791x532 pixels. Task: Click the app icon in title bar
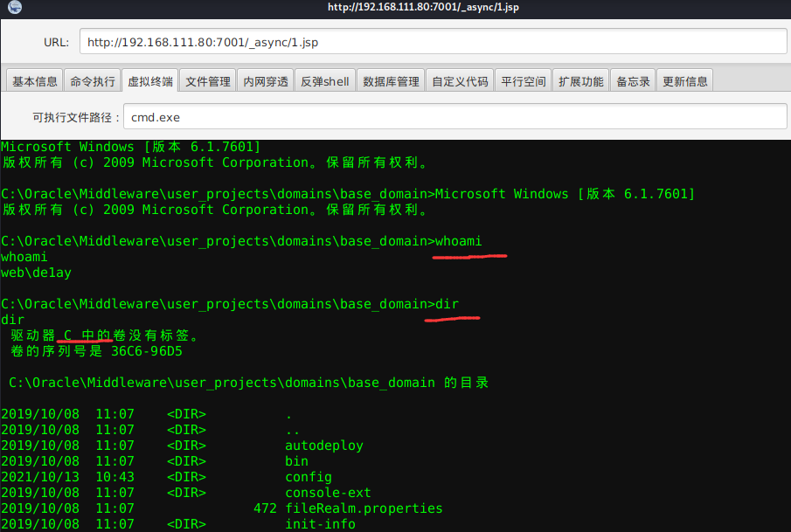tap(15, 7)
